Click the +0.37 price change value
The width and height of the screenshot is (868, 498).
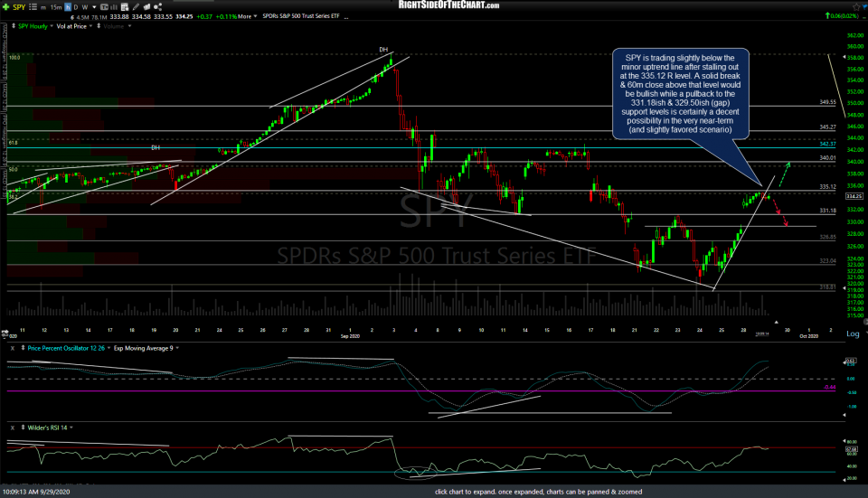(x=204, y=17)
